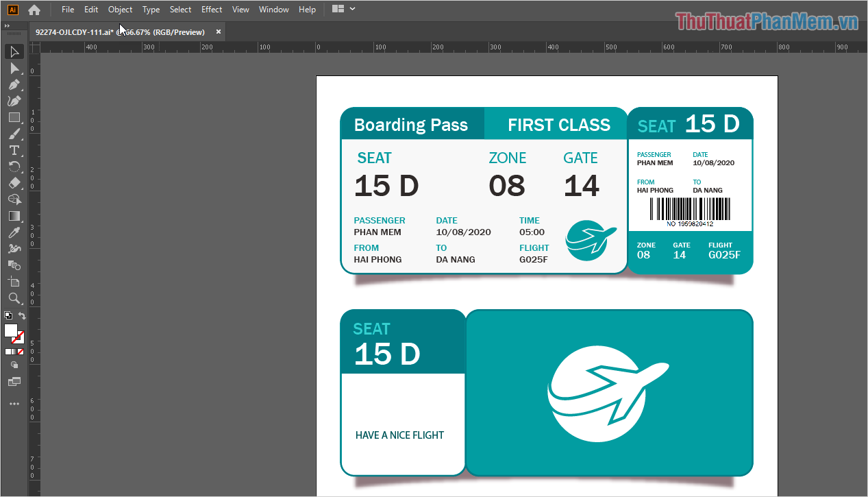
Task: Activate the Type tool
Action: tap(14, 150)
